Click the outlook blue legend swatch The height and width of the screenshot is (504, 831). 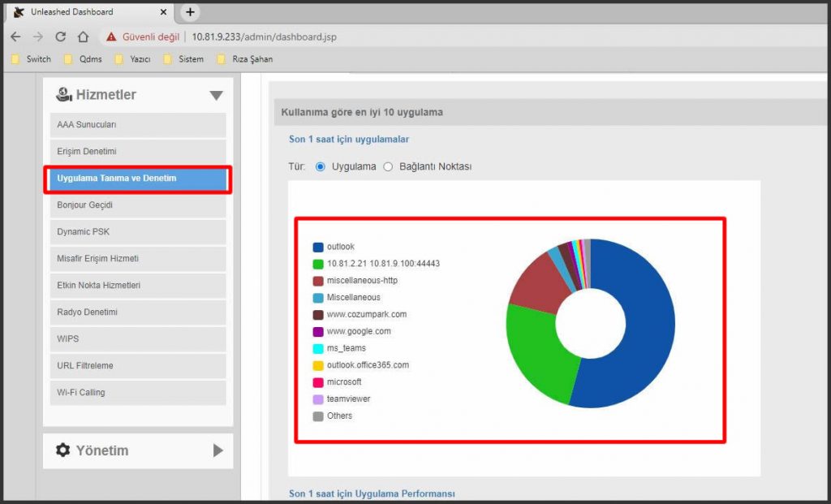(x=318, y=247)
